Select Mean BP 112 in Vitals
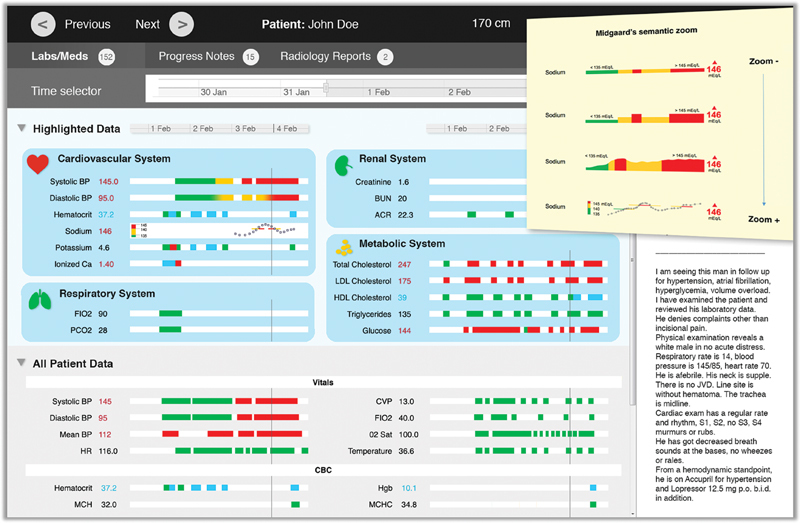 184,434
